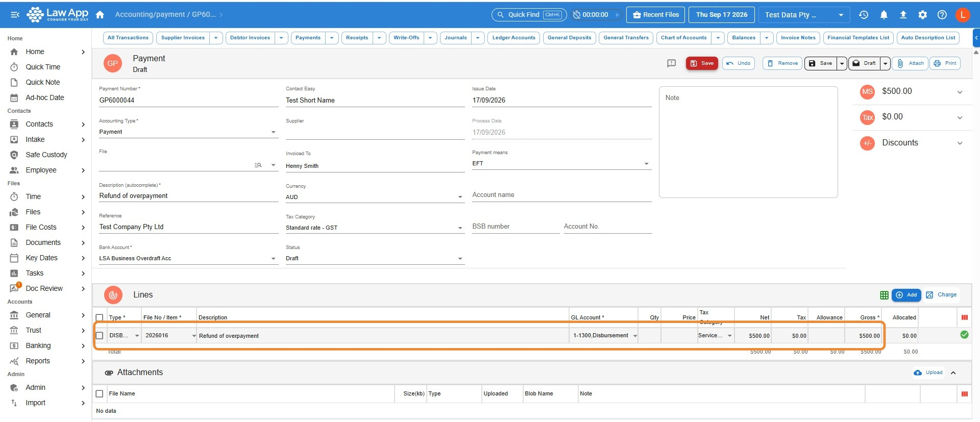Click the red Save button
The image size is (980, 422).
(702, 63)
